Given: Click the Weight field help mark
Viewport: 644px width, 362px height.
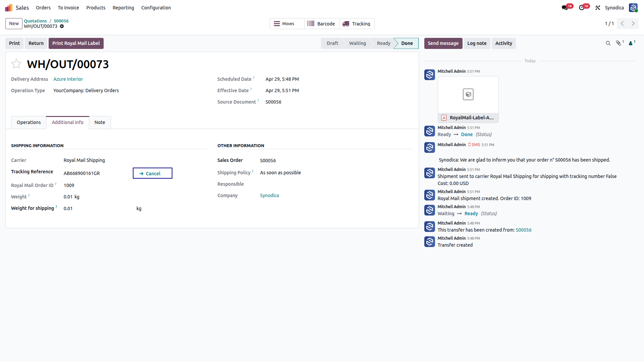Looking at the screenshot, I should pos(29,195).
